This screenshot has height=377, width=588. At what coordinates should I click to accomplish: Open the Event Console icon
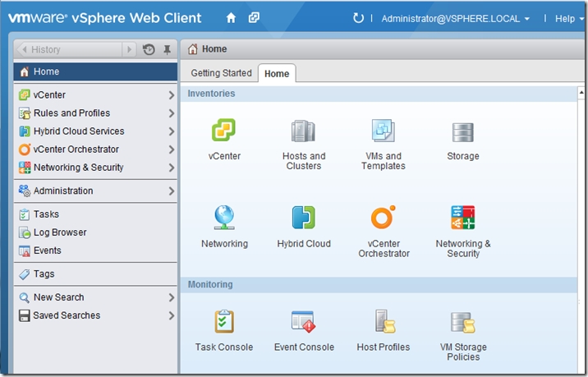303,321
